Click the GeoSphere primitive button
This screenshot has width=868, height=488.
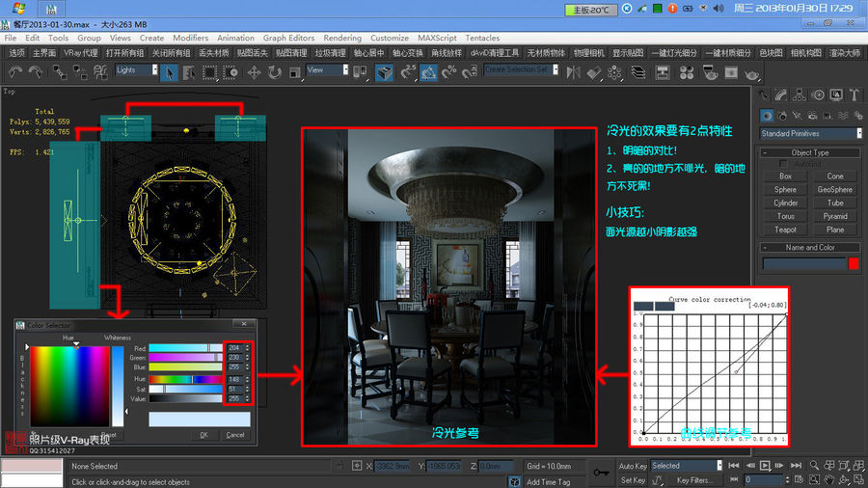click(x=835, y=190)
